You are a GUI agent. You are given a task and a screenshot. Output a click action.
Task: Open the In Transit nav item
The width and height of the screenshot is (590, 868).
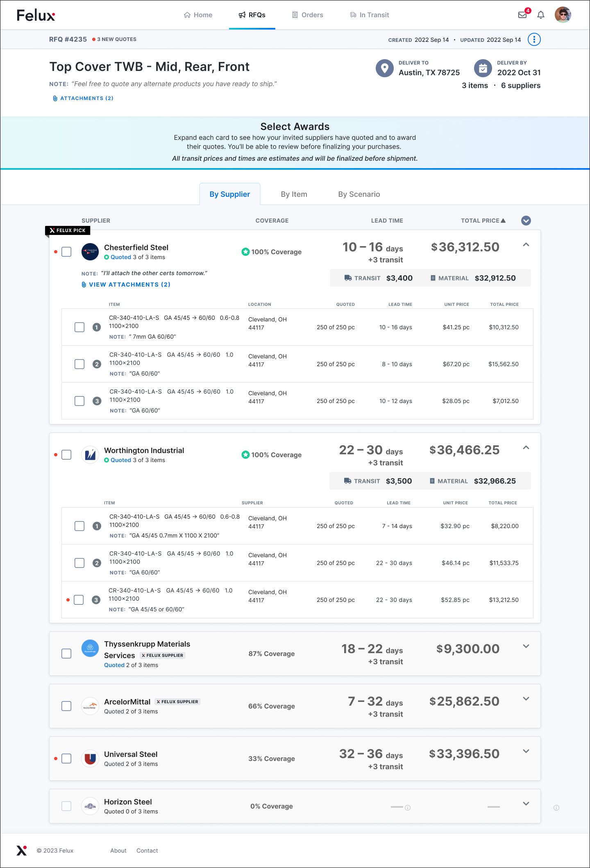pyautogui.click(x=369, y=15)
